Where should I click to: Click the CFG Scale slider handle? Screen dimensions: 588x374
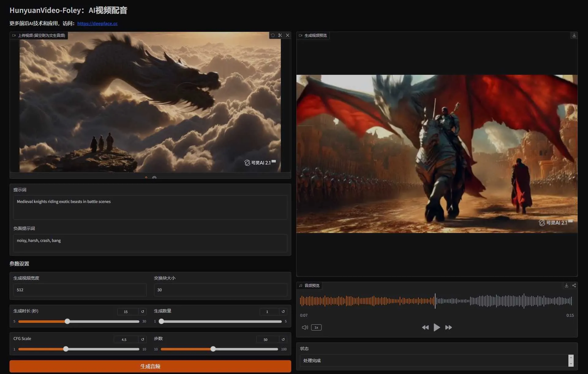coord(66,349)
